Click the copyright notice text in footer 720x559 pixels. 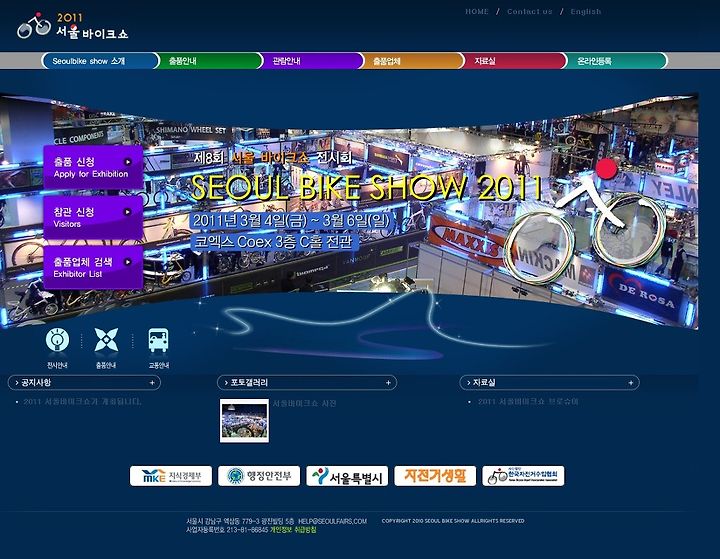[453, 521]
